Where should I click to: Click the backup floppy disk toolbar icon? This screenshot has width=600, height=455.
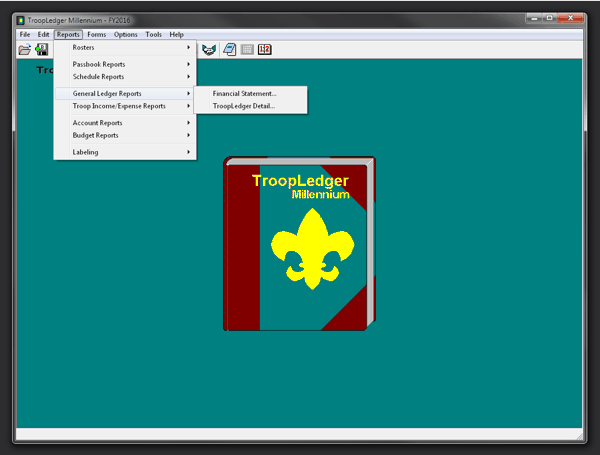pos(41,50)
